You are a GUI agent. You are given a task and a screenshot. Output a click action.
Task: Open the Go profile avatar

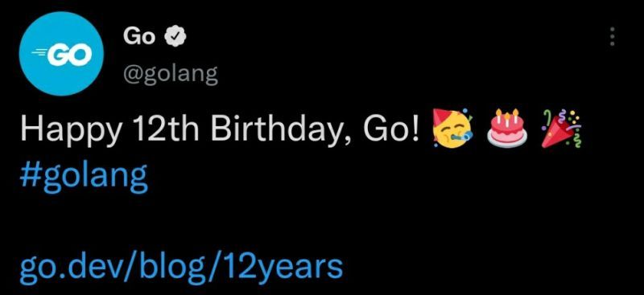click(62, 54)
